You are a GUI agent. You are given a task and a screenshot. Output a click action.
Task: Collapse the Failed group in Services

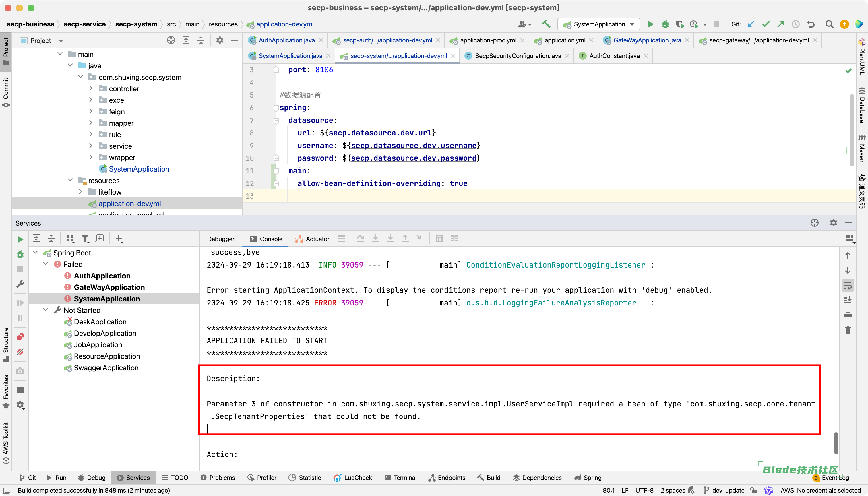pyautogui.click(x=46, y=264)
